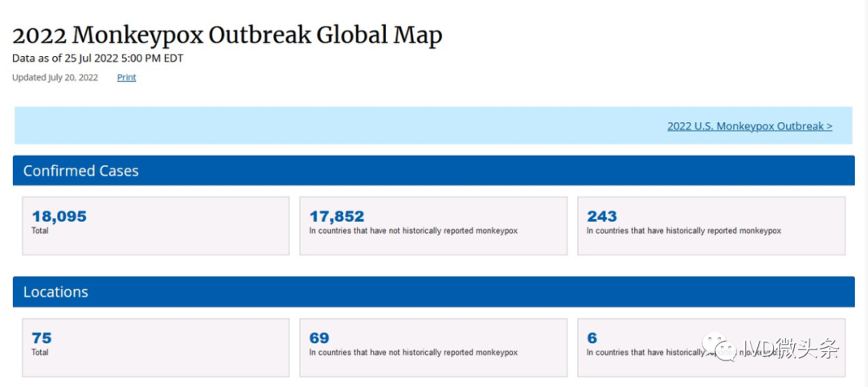Viewport: 868px width, 387px height.
Task: Click the 6 locations number
Action: click(592, 338)
